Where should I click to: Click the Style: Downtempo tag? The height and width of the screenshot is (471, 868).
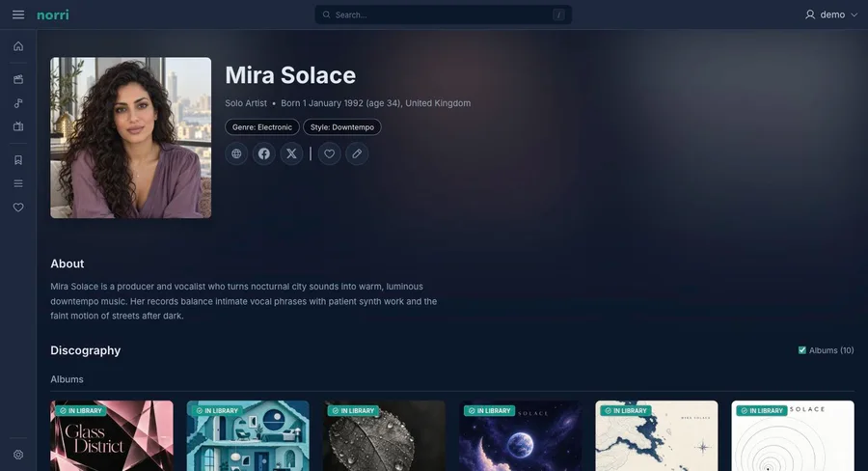tap(342, 126)
